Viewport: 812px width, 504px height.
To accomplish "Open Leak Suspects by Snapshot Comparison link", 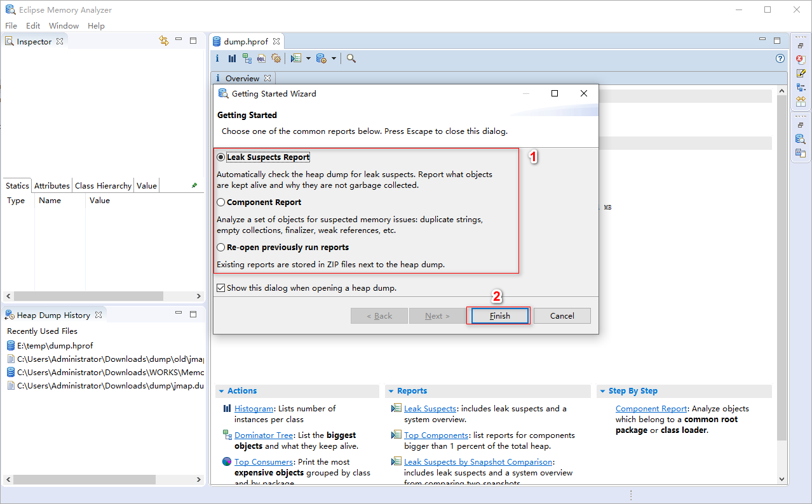I will (x=478, y=462).
